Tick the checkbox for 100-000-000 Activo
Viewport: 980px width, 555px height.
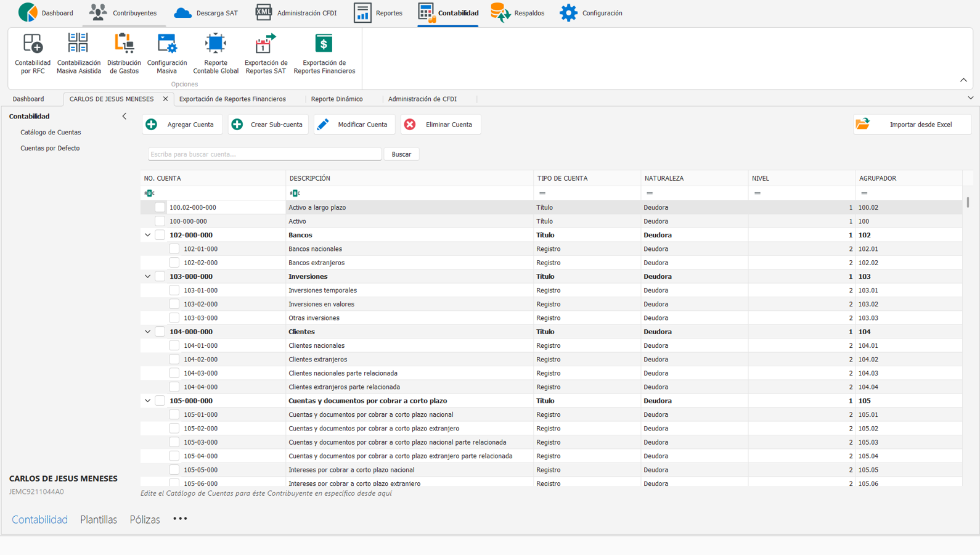[x=160, y=221]
